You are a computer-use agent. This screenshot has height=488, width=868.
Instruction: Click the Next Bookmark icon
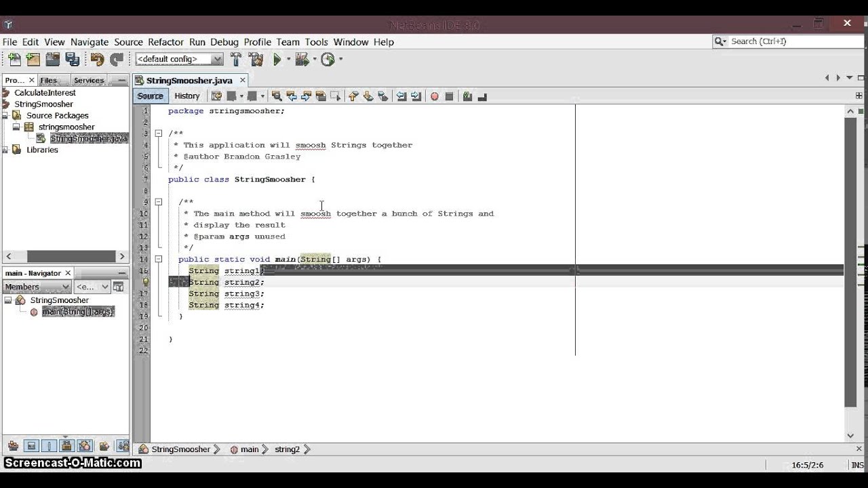(367, 96)
